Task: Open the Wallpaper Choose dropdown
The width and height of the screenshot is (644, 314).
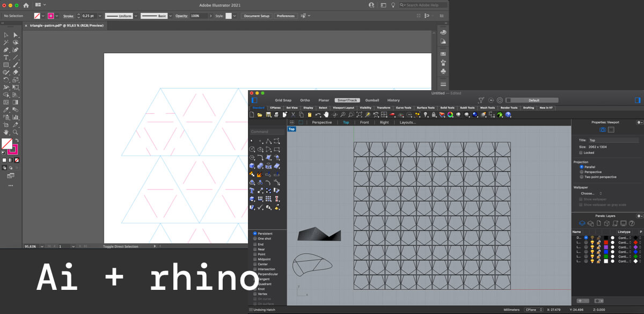Action: pos(591,193)
